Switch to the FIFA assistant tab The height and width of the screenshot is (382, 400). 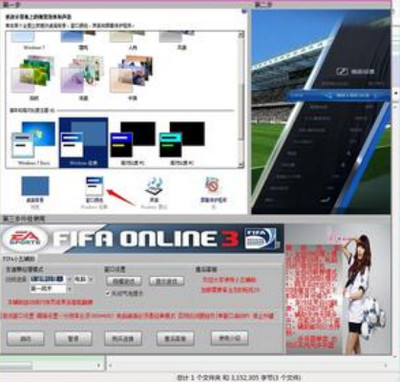click(19, 258)
